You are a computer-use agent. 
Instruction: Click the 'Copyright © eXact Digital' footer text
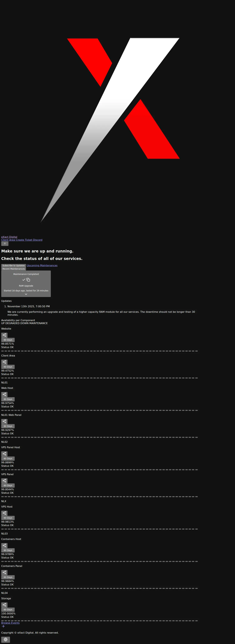(x=30, y=633)
